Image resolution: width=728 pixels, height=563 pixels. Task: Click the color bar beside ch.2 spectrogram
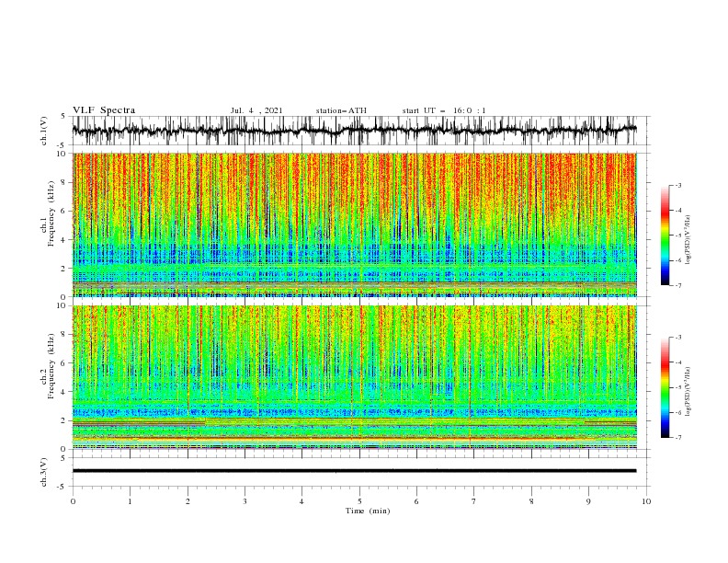(665, 387)
